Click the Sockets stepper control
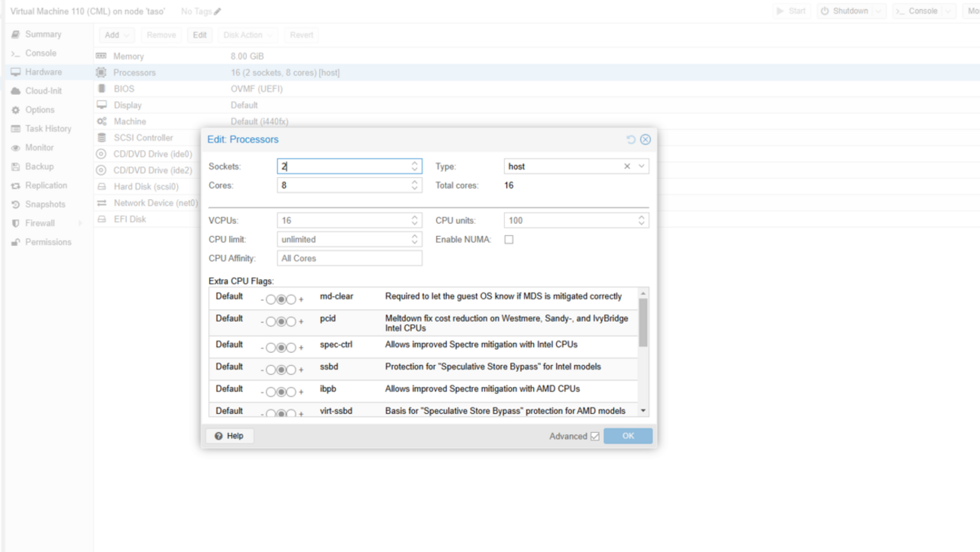The height and width of the screenshot is (552, 980). pos(414,167)
